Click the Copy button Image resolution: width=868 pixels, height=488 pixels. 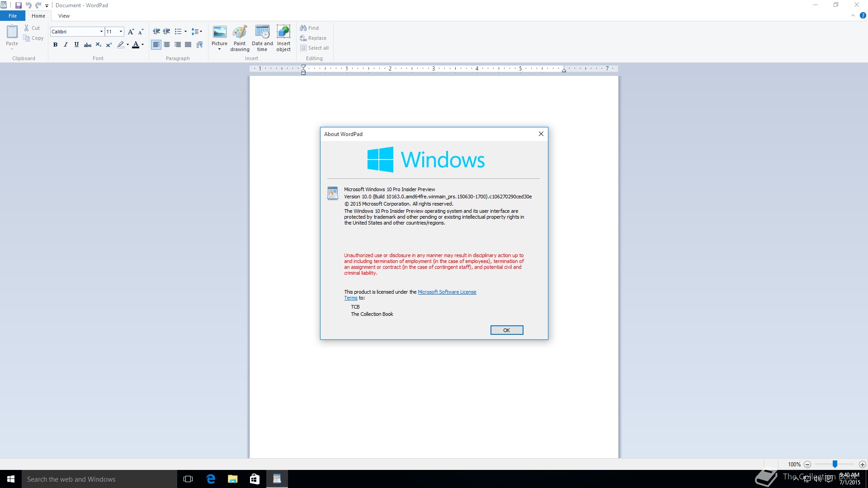tap(33, 38)
